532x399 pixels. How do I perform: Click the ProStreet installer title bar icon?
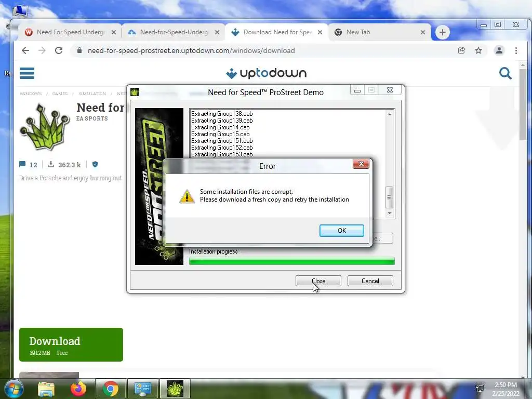tap(135, 92)
